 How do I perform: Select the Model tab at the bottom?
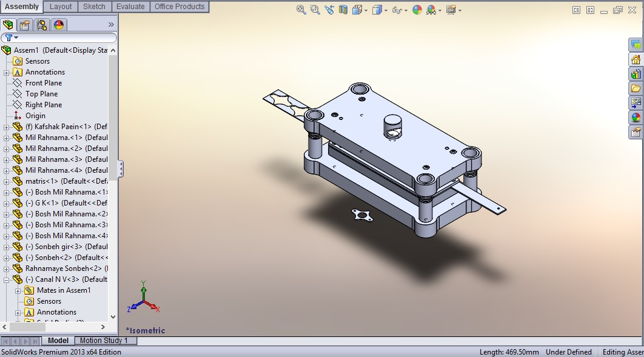click(x=58, y=341)
